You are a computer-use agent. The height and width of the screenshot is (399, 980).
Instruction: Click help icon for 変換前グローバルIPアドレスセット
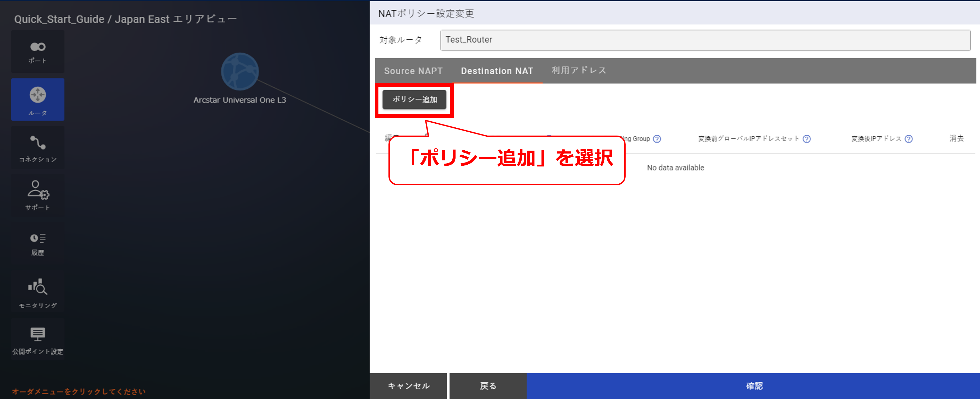[x=806, y=139]
